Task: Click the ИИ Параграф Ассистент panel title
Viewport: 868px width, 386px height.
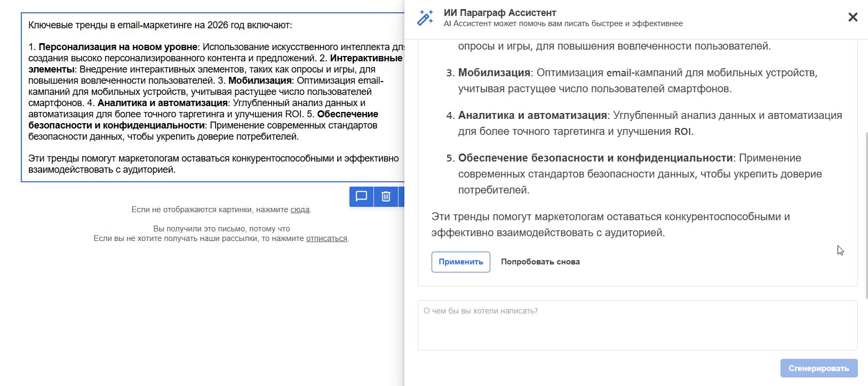Action: point(499,13)
